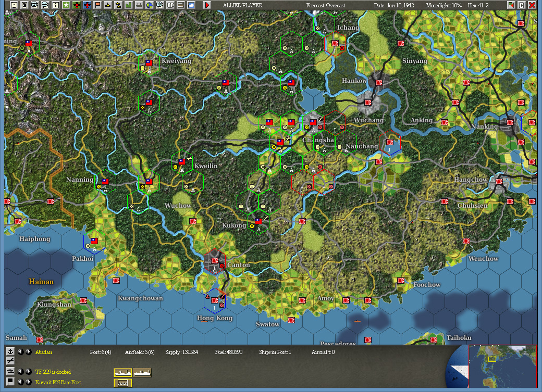Select the Japanese base flag at Hankow
542x392 pixels.
pyautogui.click(x=379, y=83)
